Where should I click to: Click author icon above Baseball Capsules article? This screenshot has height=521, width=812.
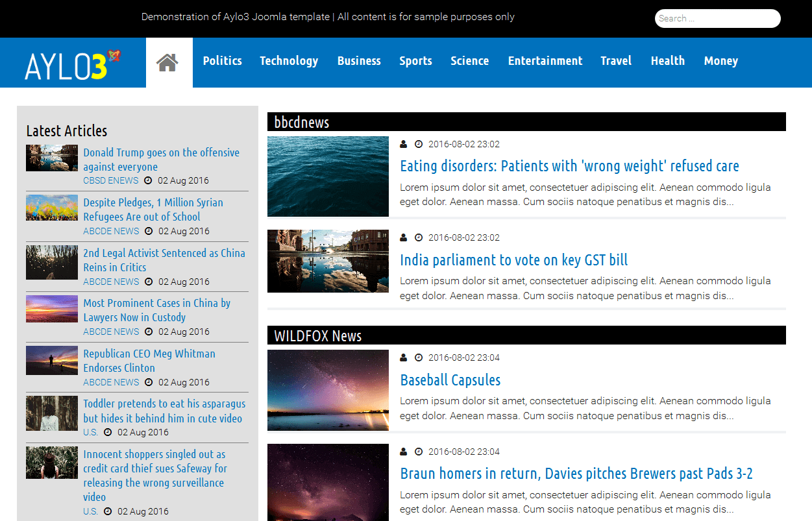tap(403, 357)
